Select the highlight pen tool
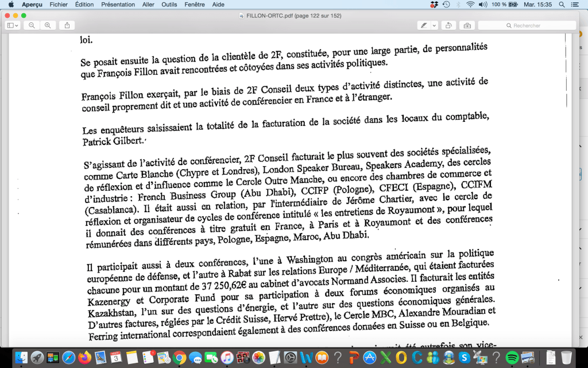The width and height of the screenshot is (588, 368). tap(424, 26)
